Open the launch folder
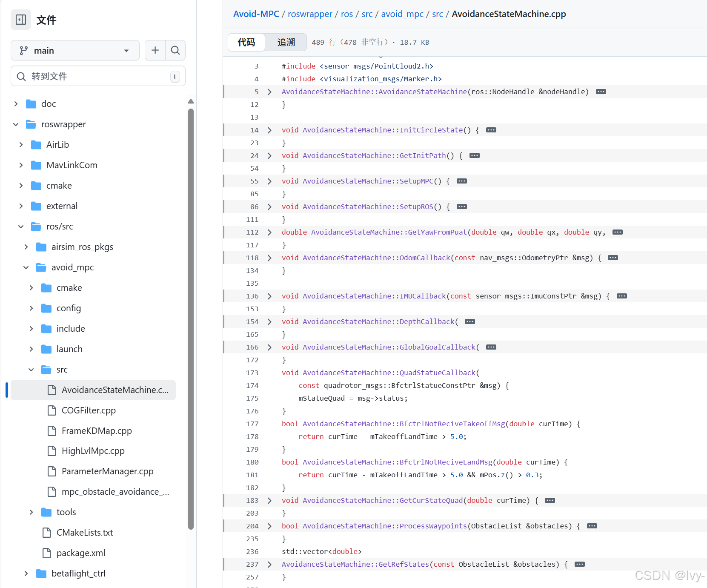707x588 pixels. coord(69,349)
